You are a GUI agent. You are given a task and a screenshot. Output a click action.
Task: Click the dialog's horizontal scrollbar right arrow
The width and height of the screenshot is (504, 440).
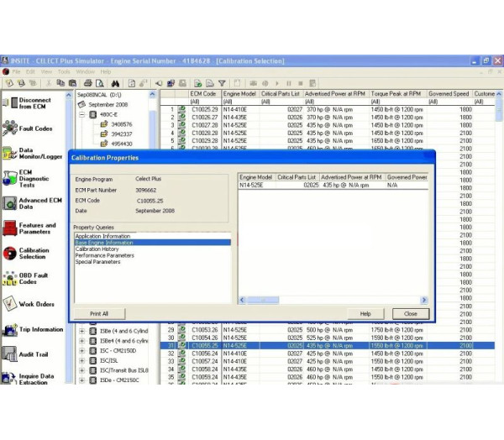(424, 300)
